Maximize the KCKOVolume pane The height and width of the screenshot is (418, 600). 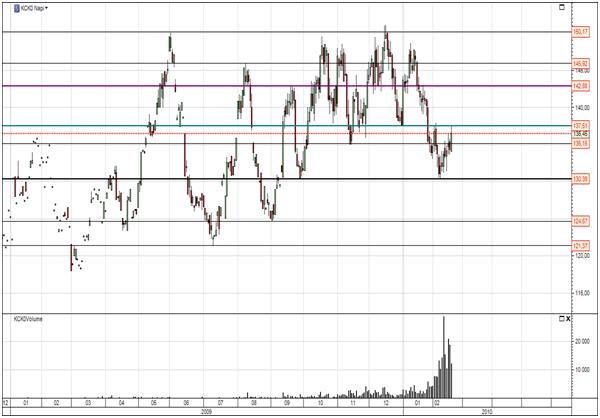(x=560, y=318)
